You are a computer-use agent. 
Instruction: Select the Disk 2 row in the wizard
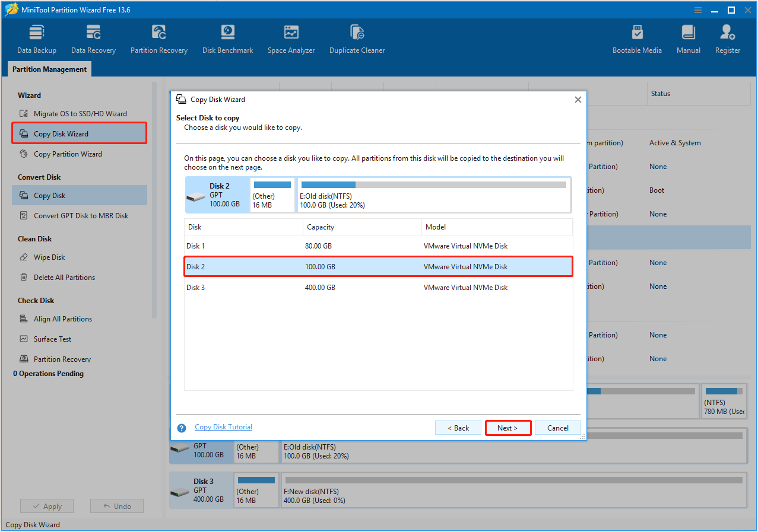point(378,266)
